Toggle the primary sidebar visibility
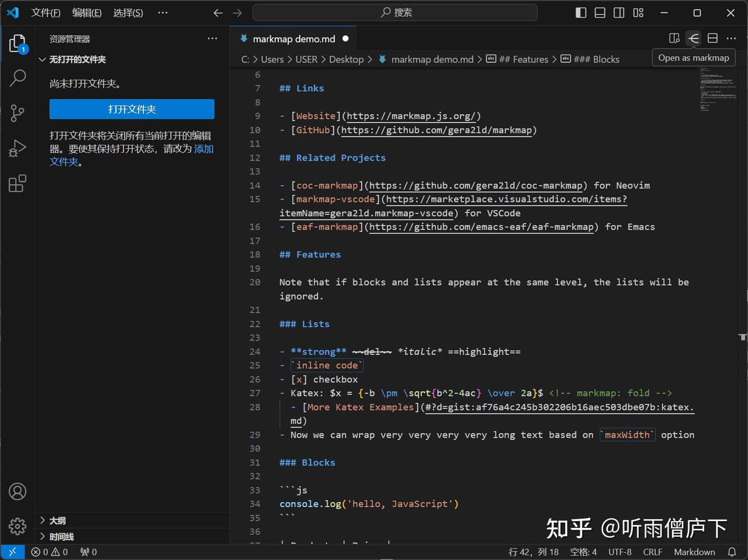The image size is (748, 560). click(580, 12)
